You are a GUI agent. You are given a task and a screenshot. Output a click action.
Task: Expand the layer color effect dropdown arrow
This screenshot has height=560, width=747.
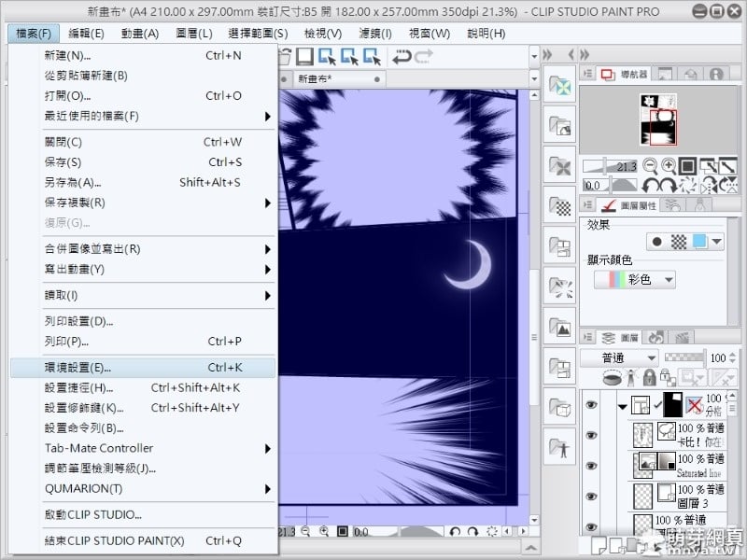716,242
